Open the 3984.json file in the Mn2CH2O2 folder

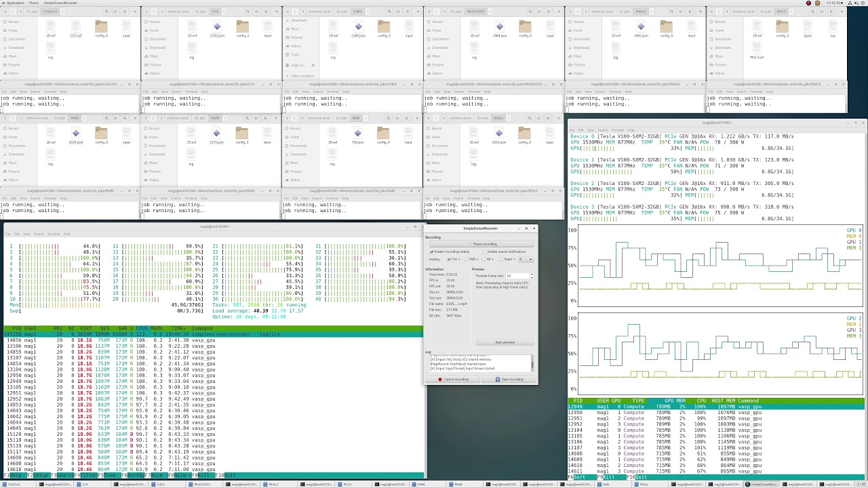(500, 27)
